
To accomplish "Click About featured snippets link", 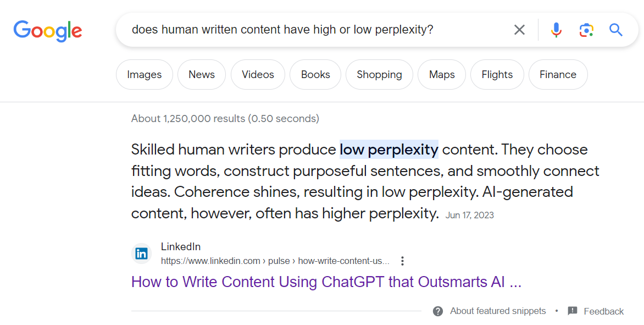I will pyautogui.click(x=498, y=311).
